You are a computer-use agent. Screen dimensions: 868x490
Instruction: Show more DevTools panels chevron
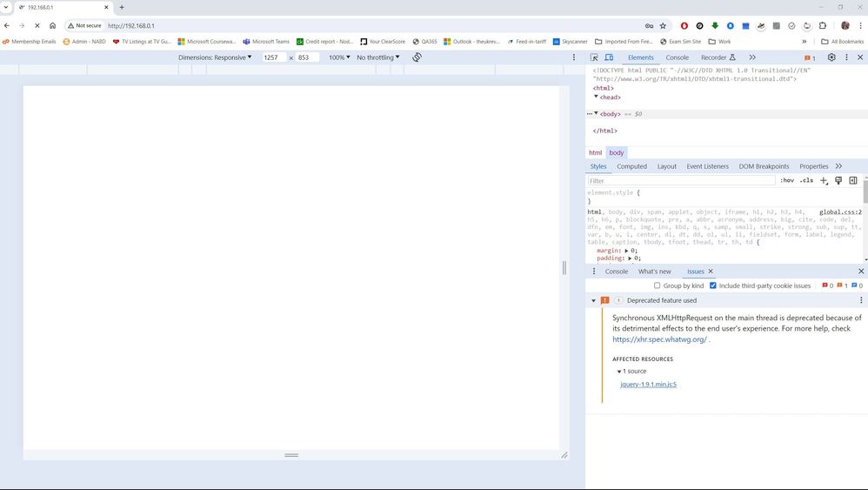pos(752,57)
